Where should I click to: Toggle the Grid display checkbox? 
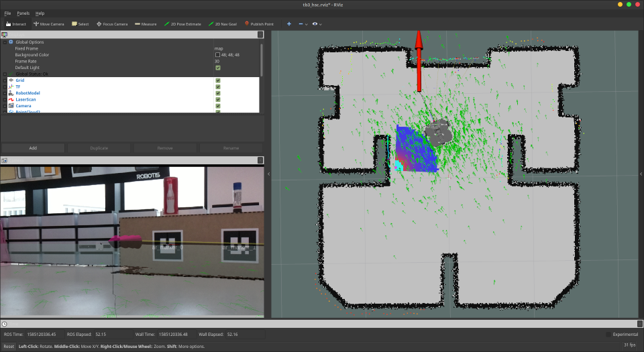click(217, 80)
